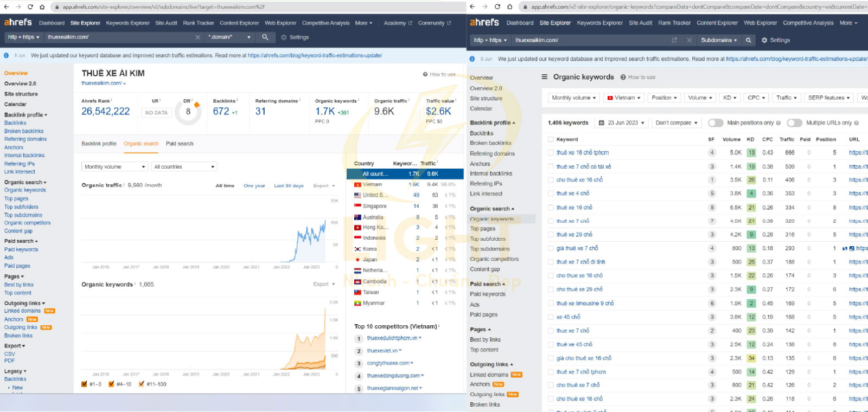
Task: Open Rank Tracker menu in right window
Action: 674,23
